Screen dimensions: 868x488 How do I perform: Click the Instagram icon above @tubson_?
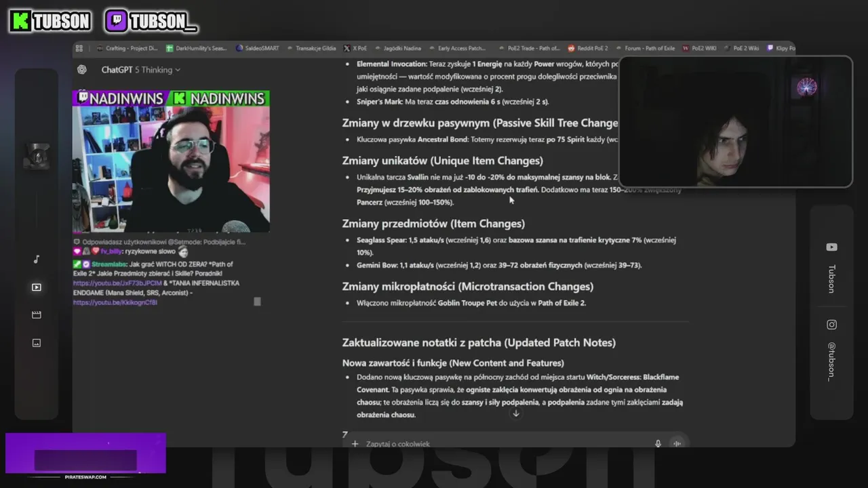[x=831, y=325]
